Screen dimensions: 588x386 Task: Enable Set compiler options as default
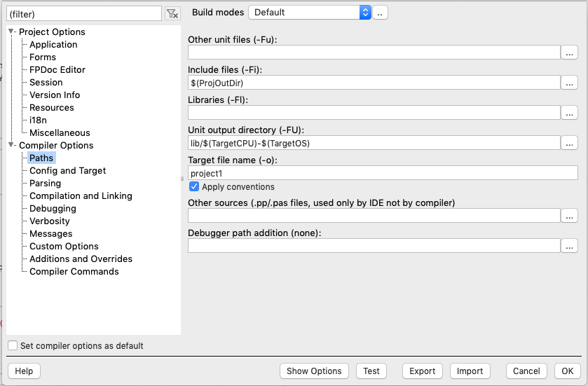tap(13, 345)
